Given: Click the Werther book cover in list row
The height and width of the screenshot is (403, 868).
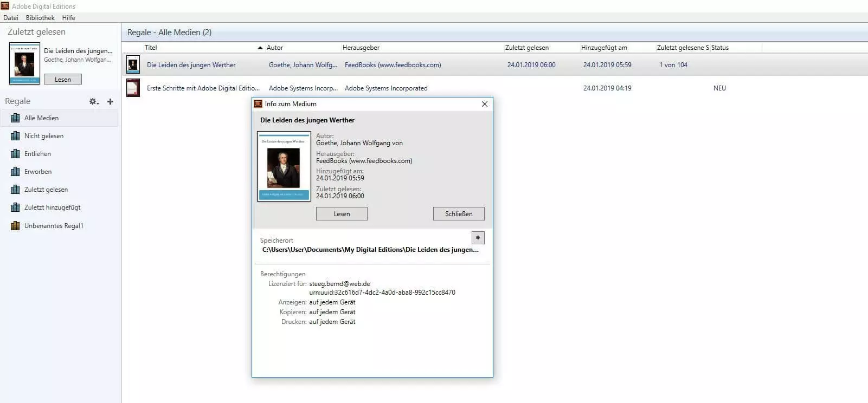Looking at the screenshot, I should tap(133, 64).
